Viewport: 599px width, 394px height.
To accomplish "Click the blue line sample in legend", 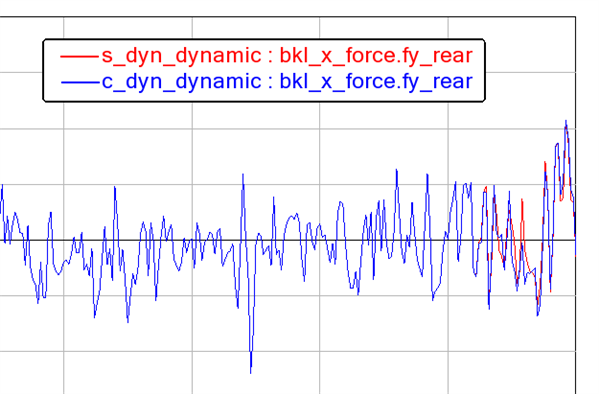I will tap(79, 82).
